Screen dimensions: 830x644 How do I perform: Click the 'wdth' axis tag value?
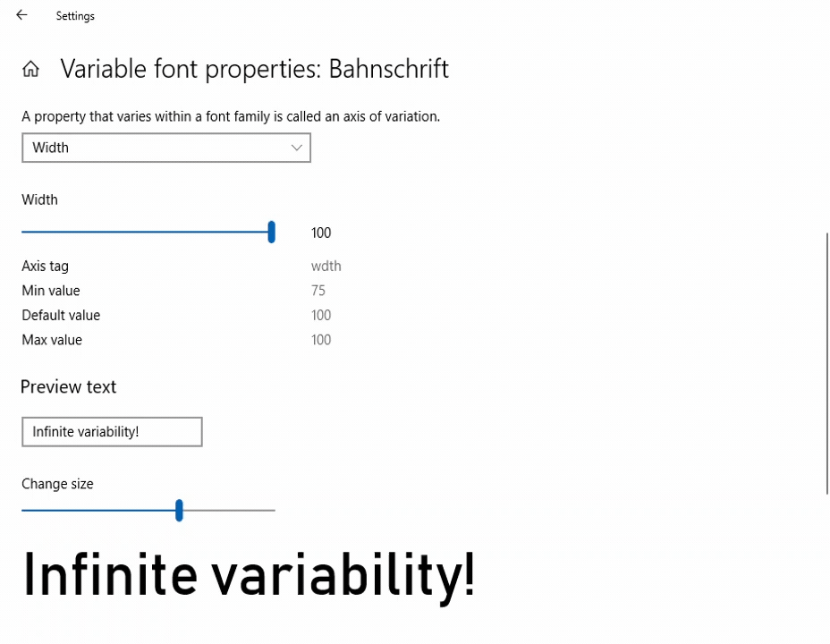(326, 266)
